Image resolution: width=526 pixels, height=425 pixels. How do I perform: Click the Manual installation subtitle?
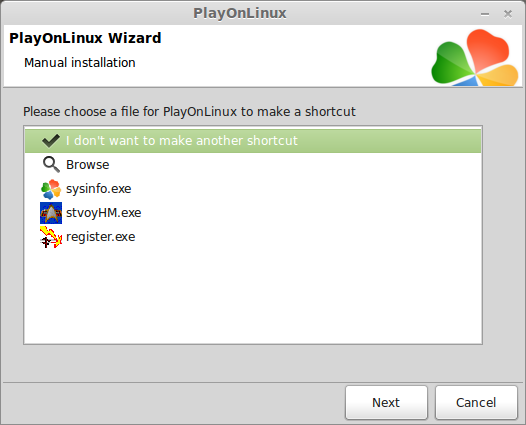pyautogui.click(x=80, y=63)
